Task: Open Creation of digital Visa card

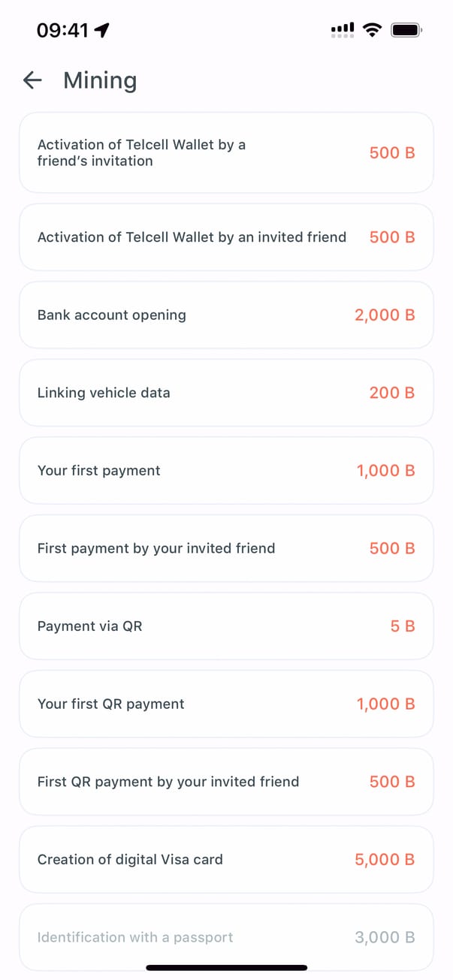Action: [x=226, y=859]
